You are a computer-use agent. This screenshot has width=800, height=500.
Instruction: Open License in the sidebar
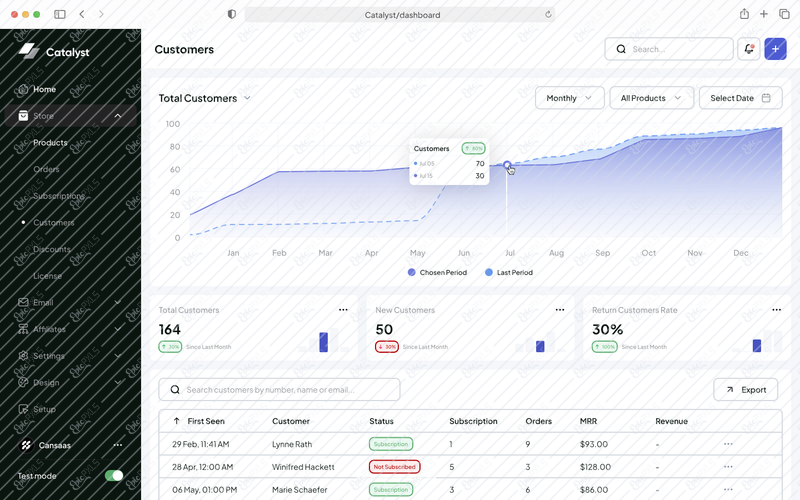point(47,276)
